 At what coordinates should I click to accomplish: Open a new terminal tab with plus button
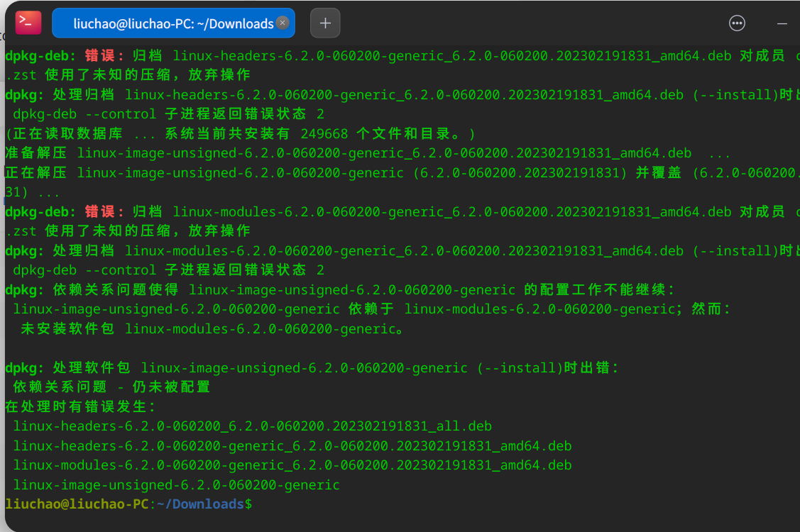325,23
